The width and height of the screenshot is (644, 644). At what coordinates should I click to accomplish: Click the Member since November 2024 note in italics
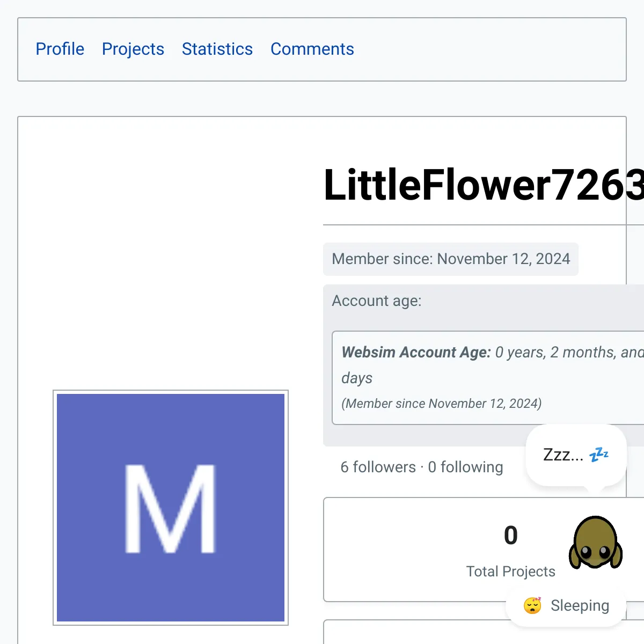[441, 404]
